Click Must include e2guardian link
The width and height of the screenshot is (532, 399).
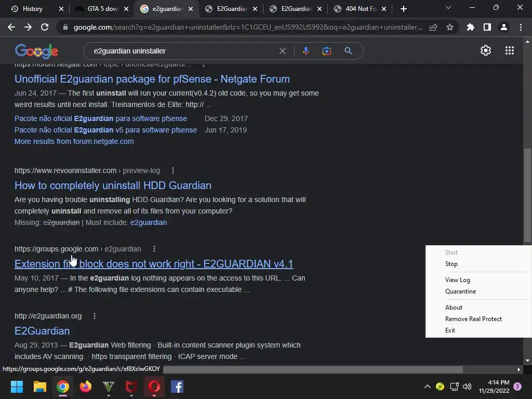pos(148,222)
